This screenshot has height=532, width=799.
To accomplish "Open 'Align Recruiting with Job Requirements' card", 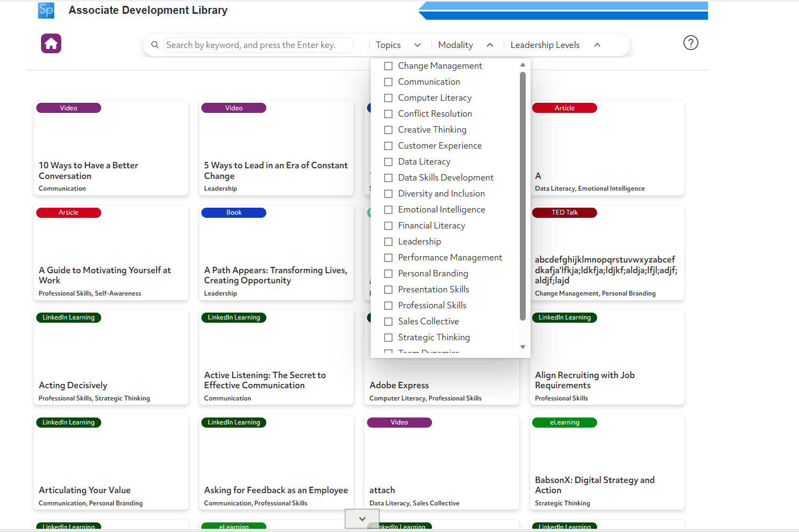I will (x=607, y=358).
